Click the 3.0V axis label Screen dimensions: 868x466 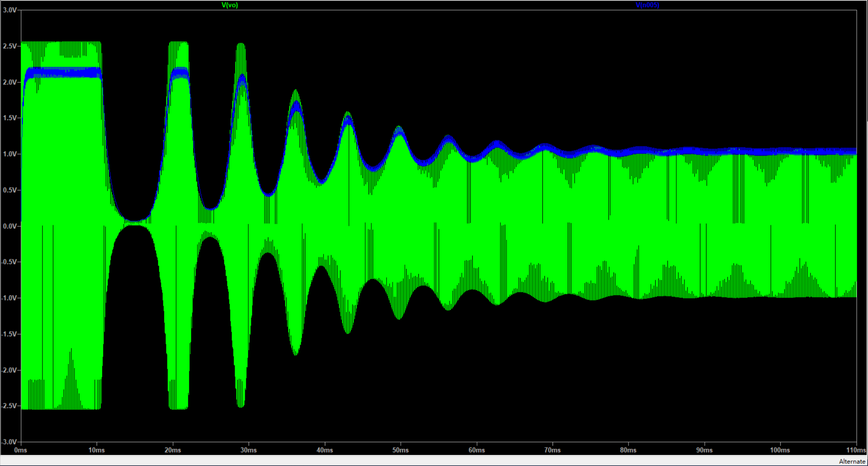coord(10,10)
